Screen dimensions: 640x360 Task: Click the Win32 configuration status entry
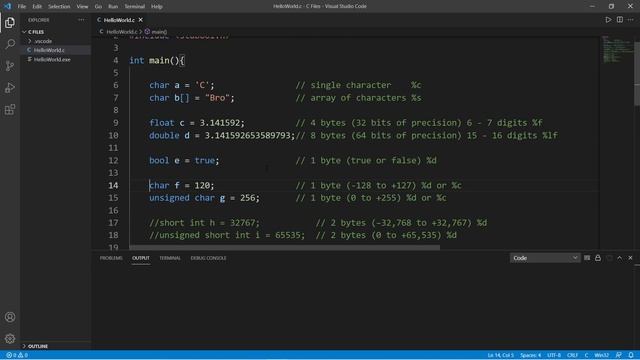pyautogui.click(x=602, y=355)
